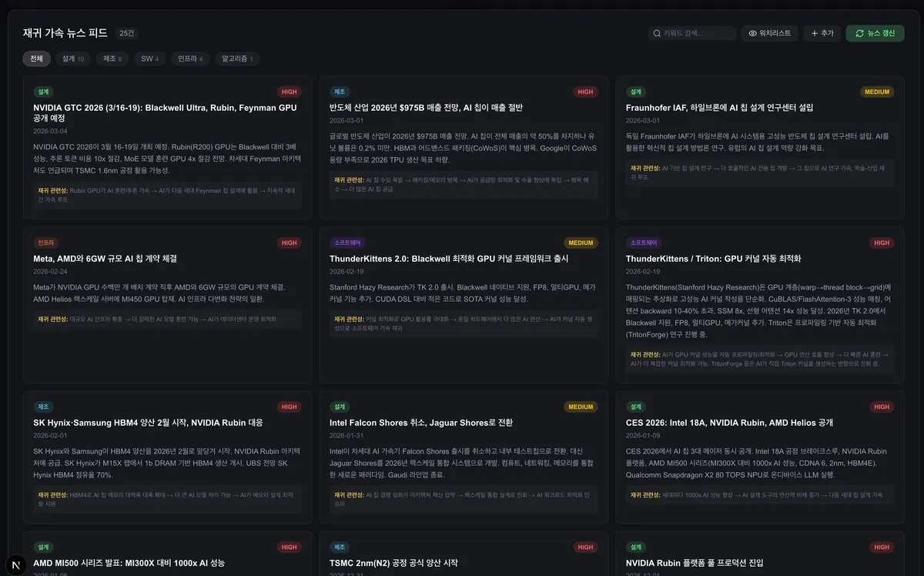Refresh news with 뉴스 갱신
The image size is (924, 576).
point(875,33)
